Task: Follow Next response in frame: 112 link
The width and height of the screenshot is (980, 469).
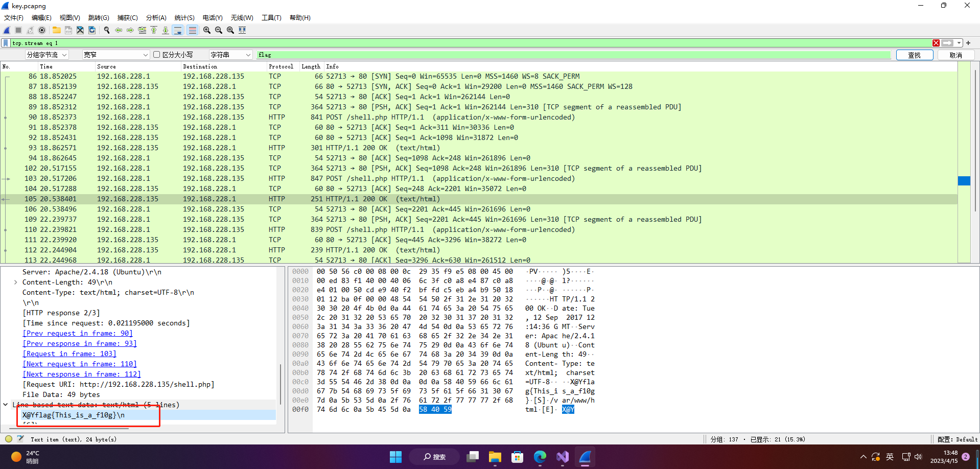Action: (82, 374)
